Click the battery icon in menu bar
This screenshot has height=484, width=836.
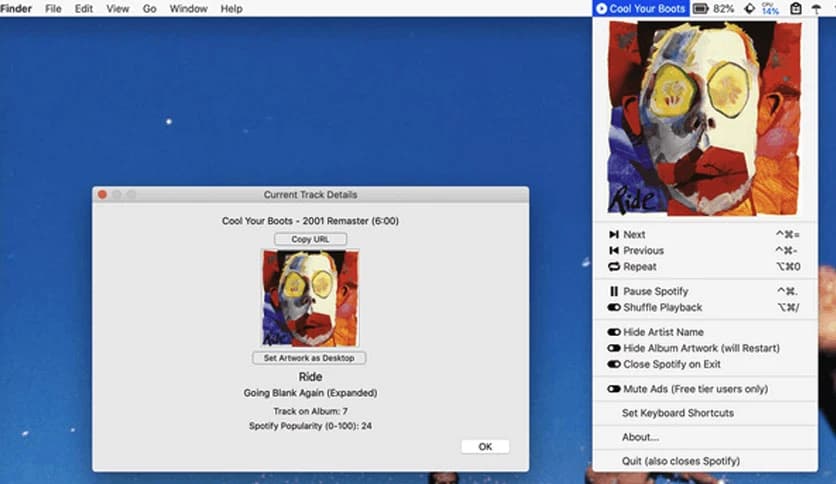pos(701,9)
